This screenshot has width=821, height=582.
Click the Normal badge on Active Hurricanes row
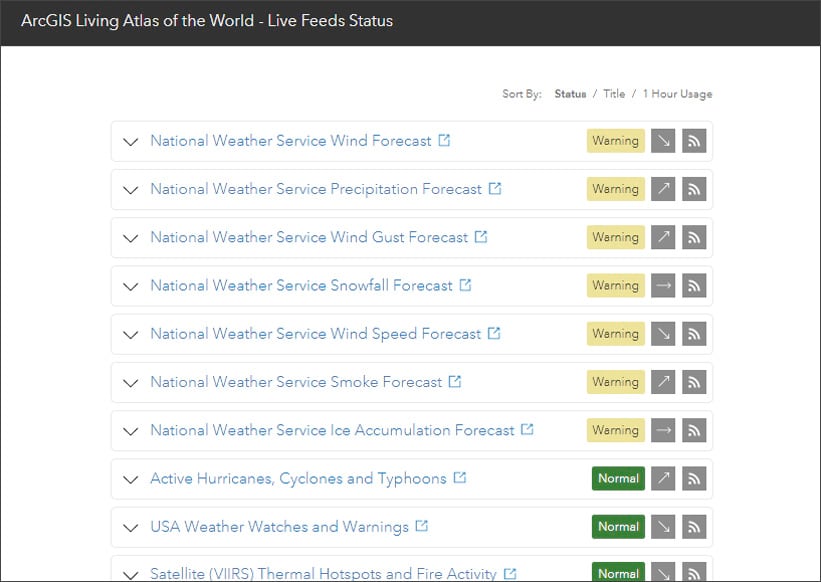(x=617, y=478)
